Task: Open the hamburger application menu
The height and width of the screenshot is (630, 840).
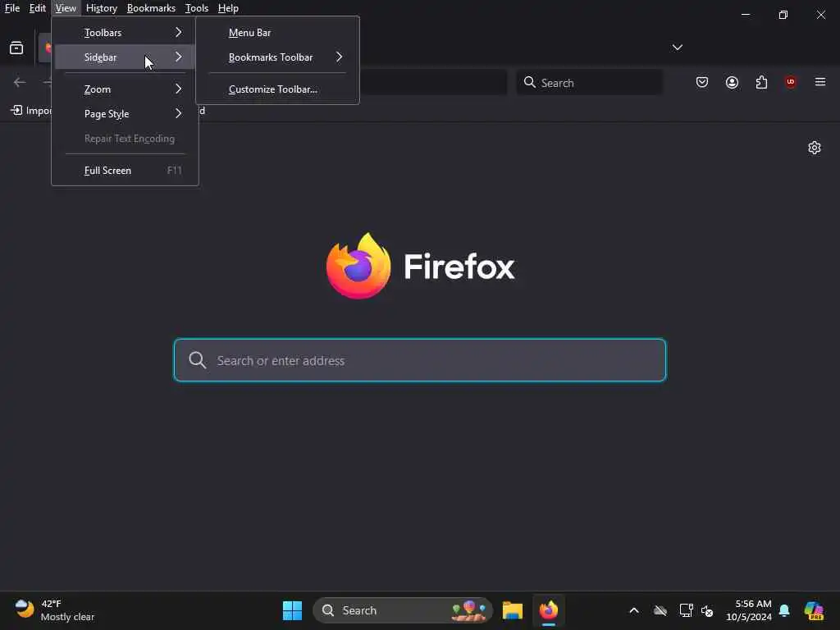Action: pyautogui.click(x=820, y=83)
